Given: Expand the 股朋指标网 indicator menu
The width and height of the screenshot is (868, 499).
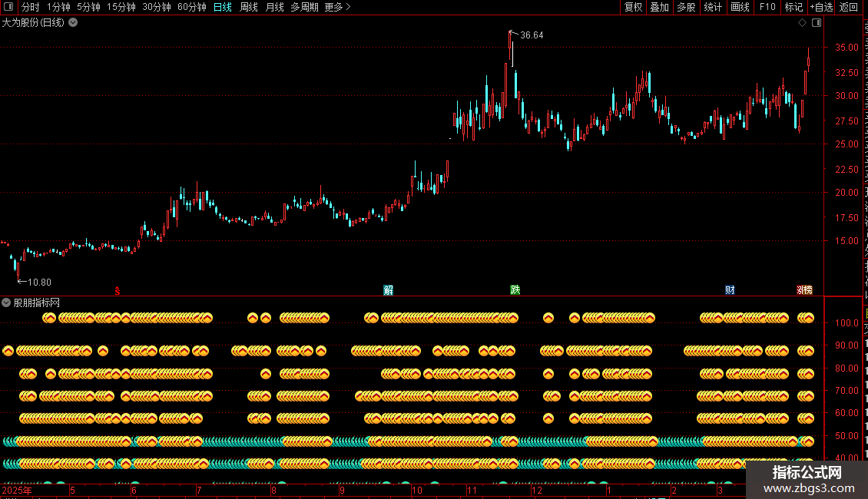Looking at the screenshot, I should pyautogui.click(x=6, y=302).
